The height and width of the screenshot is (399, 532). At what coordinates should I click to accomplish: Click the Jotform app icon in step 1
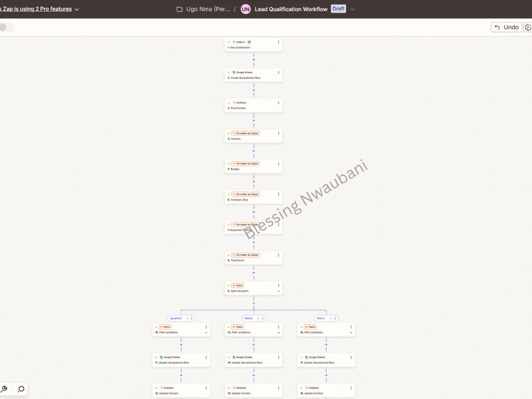(234, 42)
